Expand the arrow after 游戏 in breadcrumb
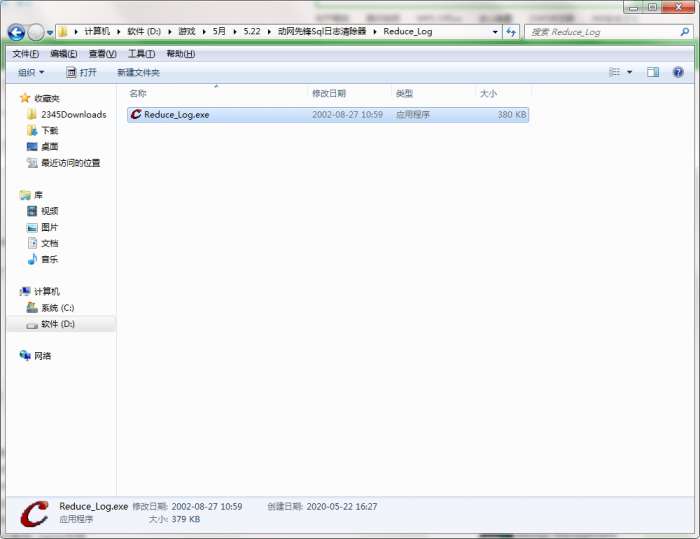 click(204, 32)
